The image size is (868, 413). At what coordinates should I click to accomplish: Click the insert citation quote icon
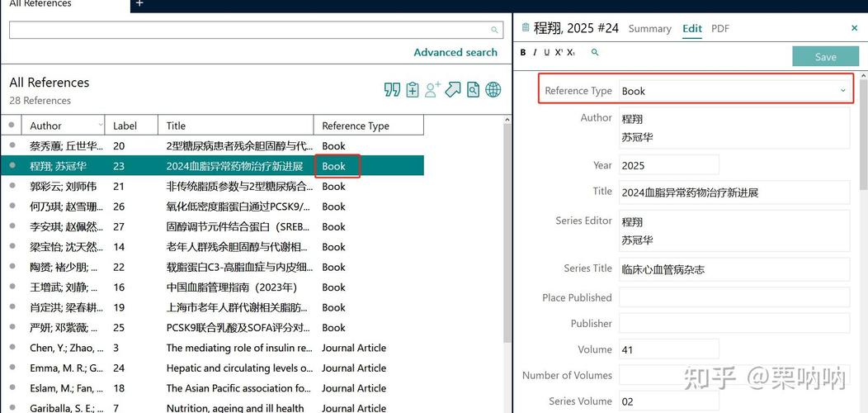[392, 89]
